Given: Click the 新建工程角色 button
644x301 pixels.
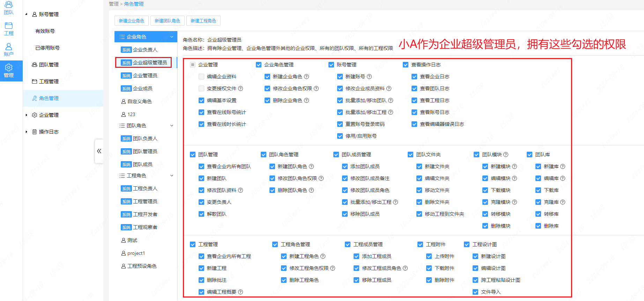Looking at the screenshot, I should 203,21.
